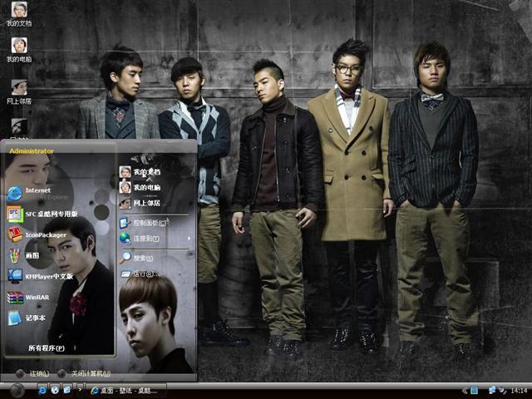Open 搜索 search
Viewport: 532px width, 399px height.
tap(136, 259)
